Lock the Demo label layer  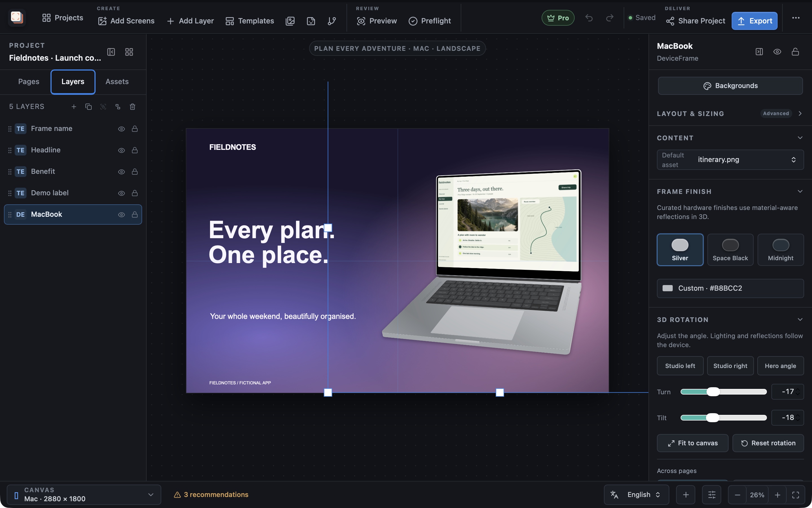[134, 193]
